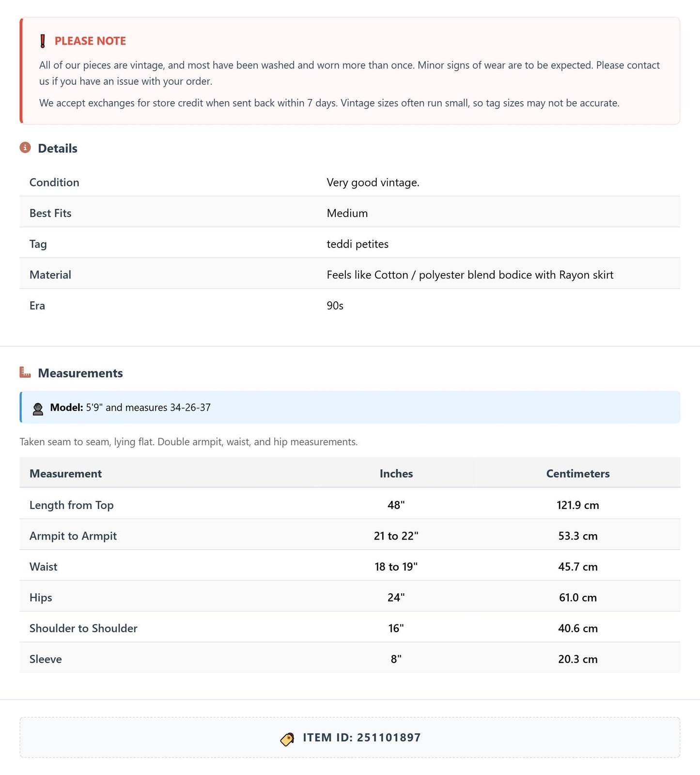
Task: Click the Shoulder to Shoulder row label
Action: pos(83,628)
